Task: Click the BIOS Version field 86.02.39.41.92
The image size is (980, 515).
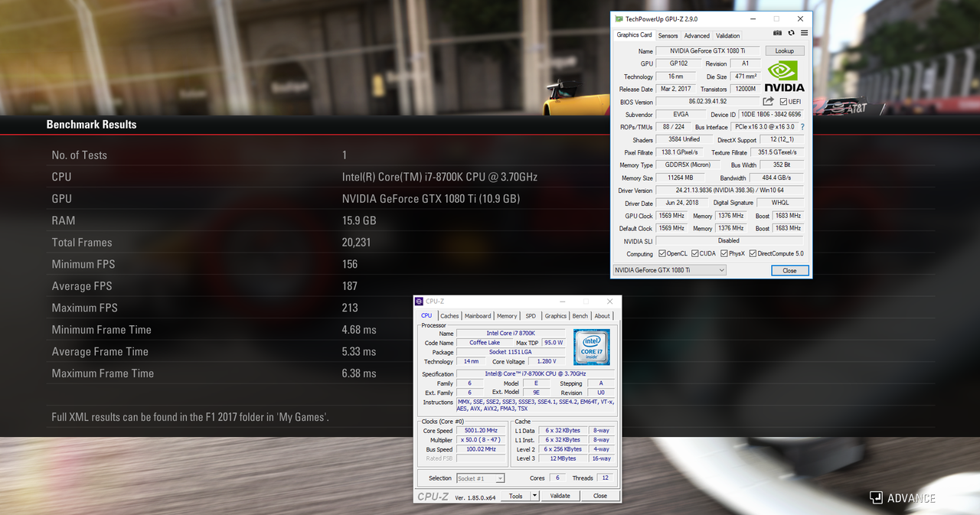Action: (x=707, y=102)
